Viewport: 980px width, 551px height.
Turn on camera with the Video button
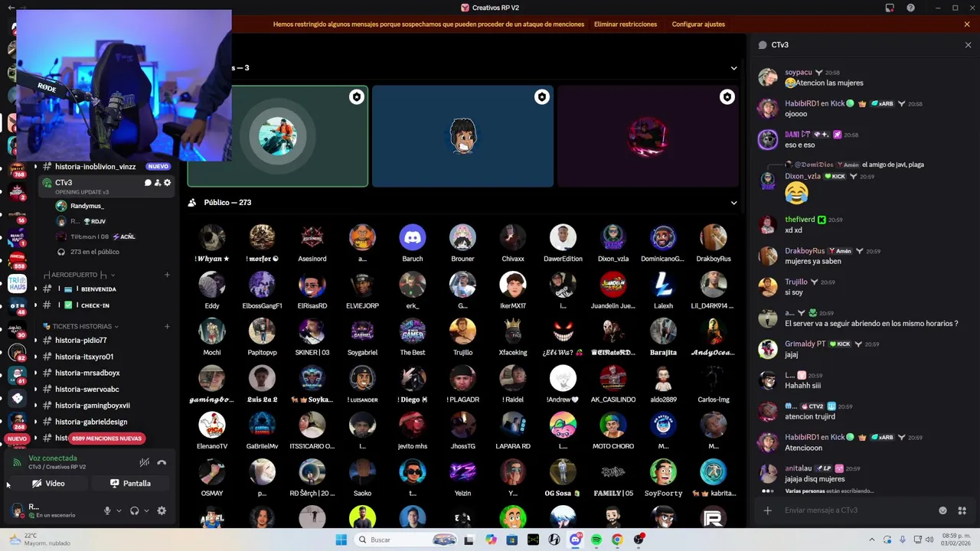click(48, 484)
